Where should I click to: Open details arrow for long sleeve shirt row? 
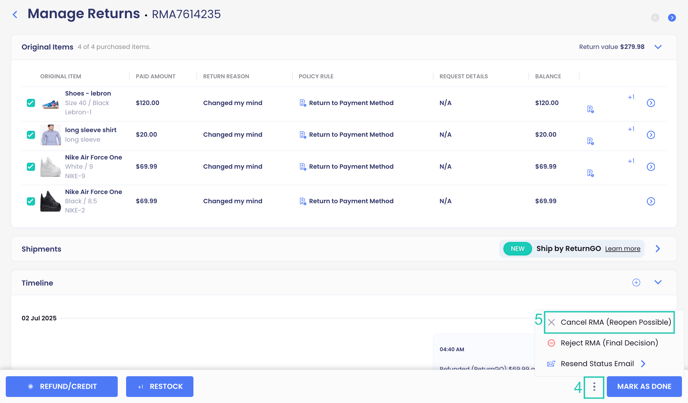point(651,135)
